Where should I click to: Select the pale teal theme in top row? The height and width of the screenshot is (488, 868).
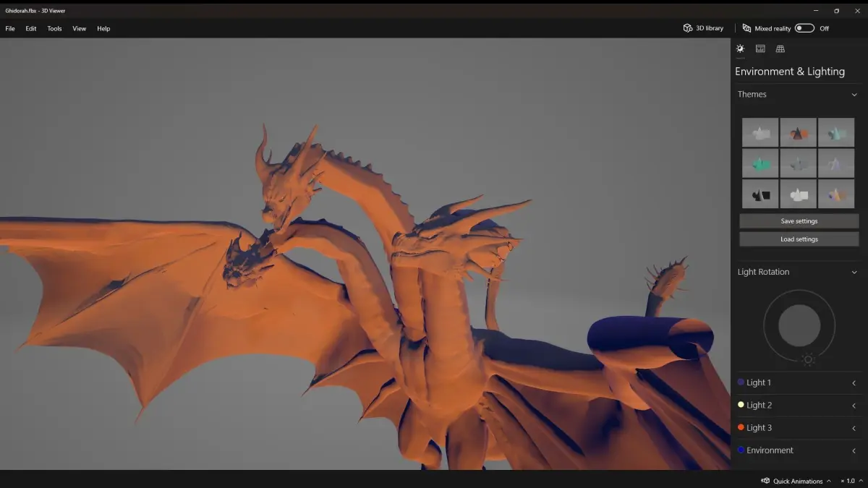tap(836, 133)
